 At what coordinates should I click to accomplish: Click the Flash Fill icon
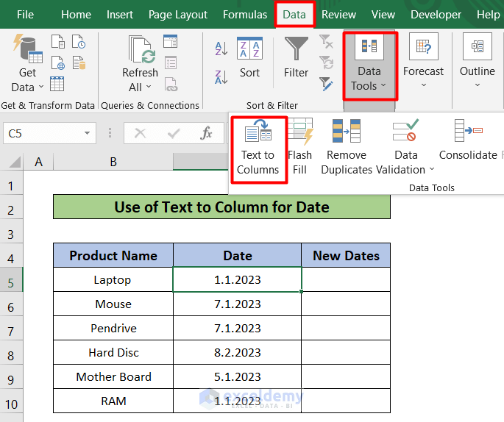300,148
